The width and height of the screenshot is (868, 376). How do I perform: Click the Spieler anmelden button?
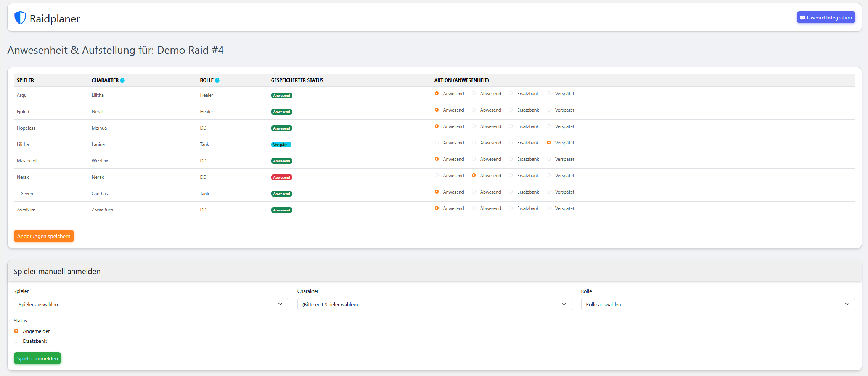(37, 358)
